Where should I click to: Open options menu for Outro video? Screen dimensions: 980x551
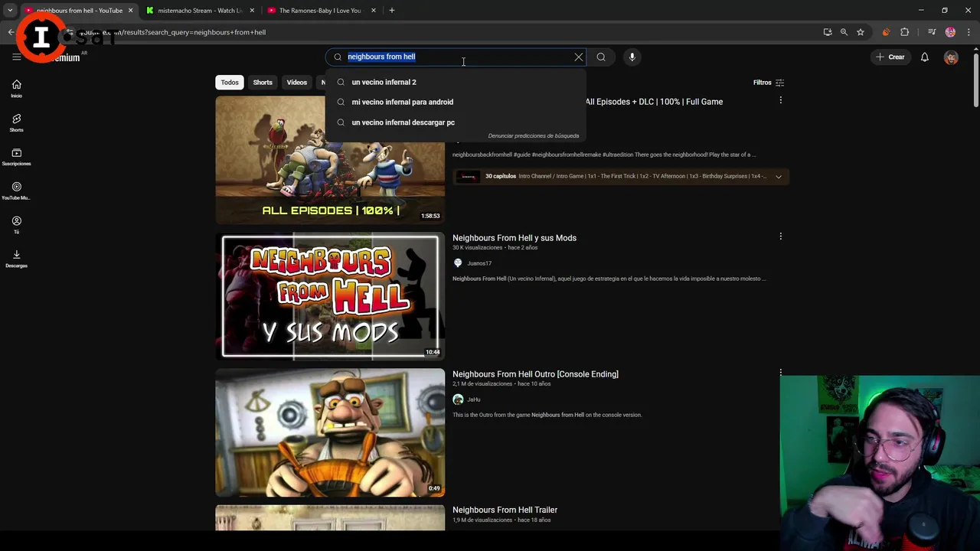click(x=780, y=373)
